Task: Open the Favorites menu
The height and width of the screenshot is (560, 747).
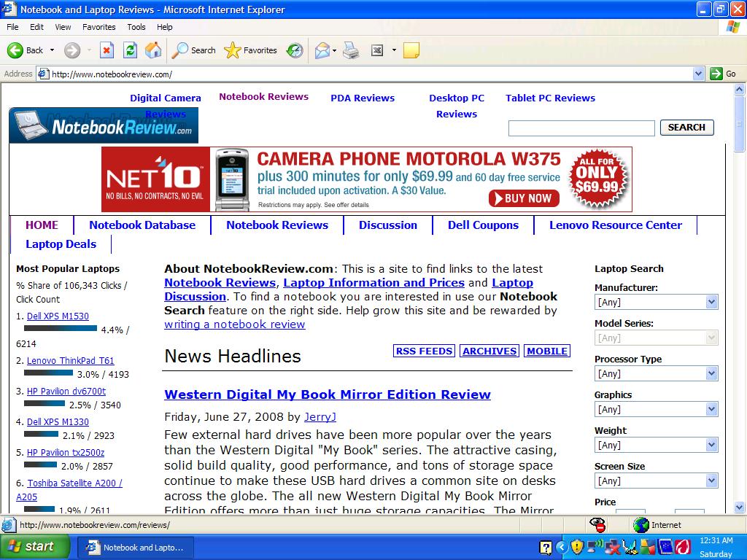Action: (x=98, y=27)
